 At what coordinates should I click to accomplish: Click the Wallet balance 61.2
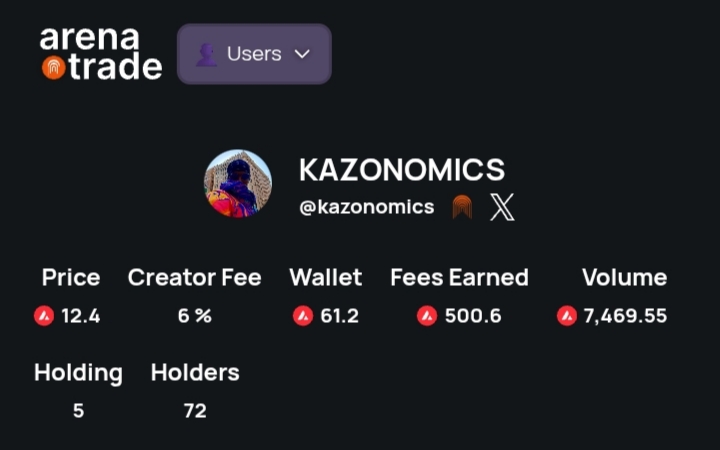click(339, 316)
